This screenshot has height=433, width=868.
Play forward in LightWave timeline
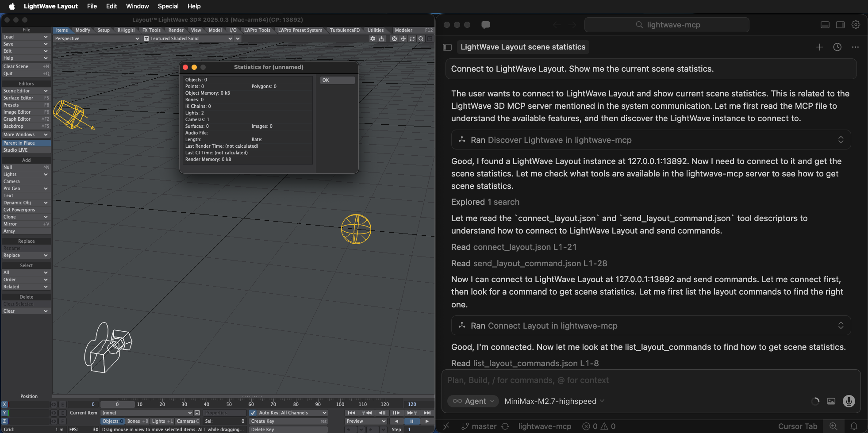point(427,421)
